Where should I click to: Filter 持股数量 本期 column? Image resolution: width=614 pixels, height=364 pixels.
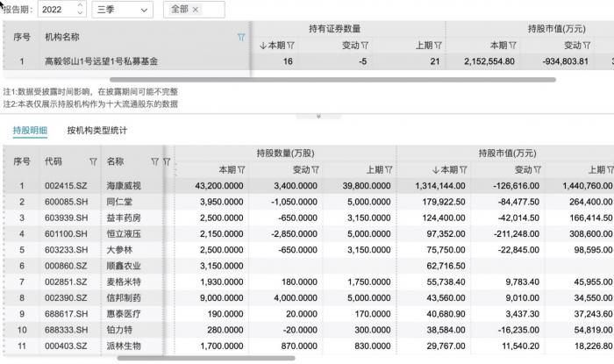[241, 170]
